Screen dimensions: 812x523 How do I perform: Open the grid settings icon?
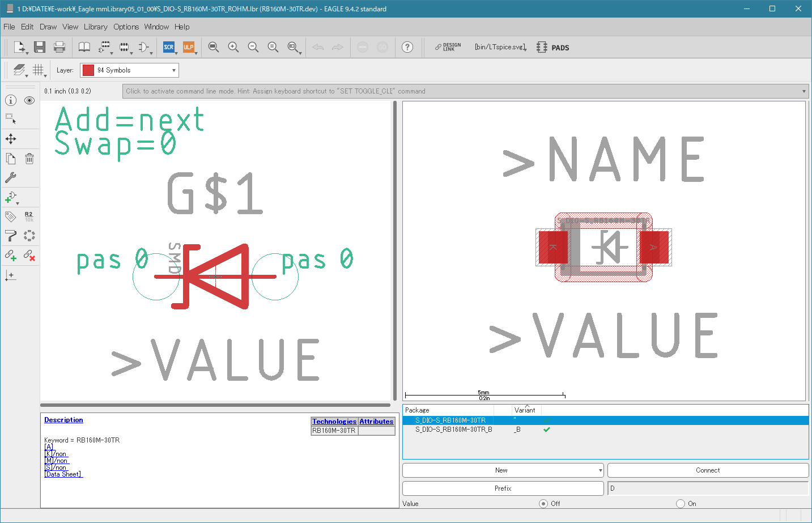point(38,70)
